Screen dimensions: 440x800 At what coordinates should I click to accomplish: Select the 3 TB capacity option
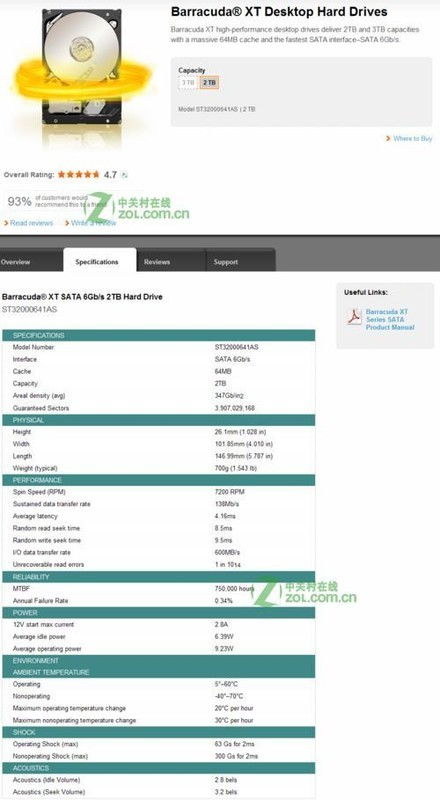pyautogui.click(x=188, y=82)
